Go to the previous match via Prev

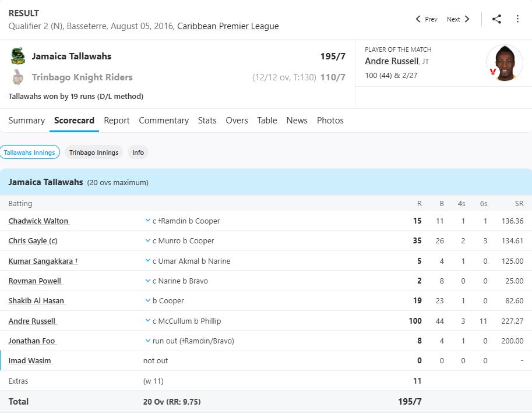(x=427, y=19)
